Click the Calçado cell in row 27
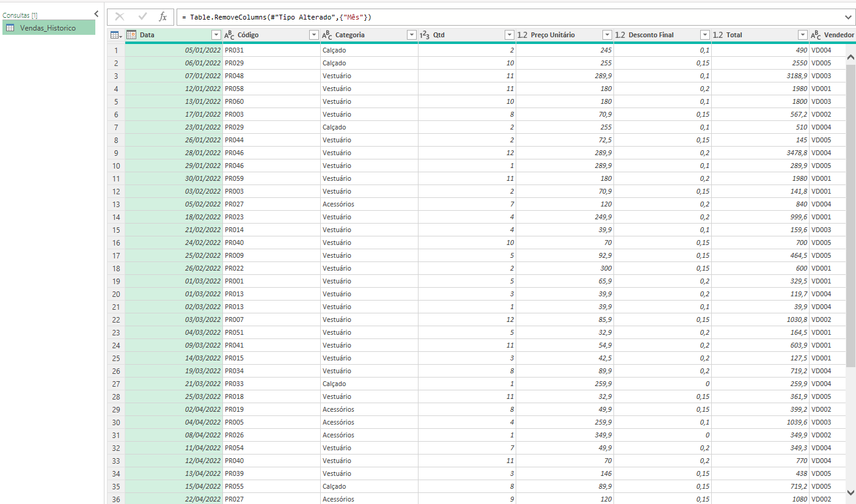The height and width of the screenshot is (504, 856). tap(369, 384)
